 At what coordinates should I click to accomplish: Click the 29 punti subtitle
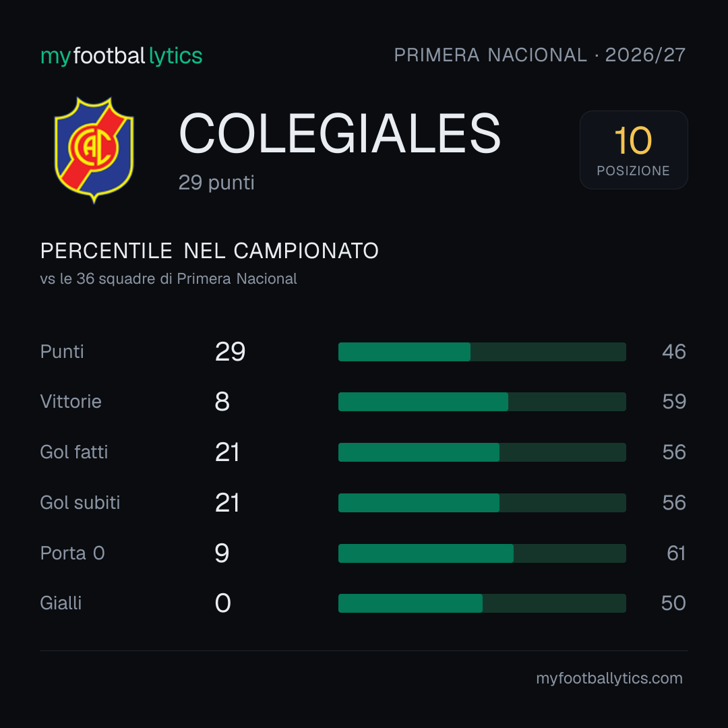click(216, 183)
